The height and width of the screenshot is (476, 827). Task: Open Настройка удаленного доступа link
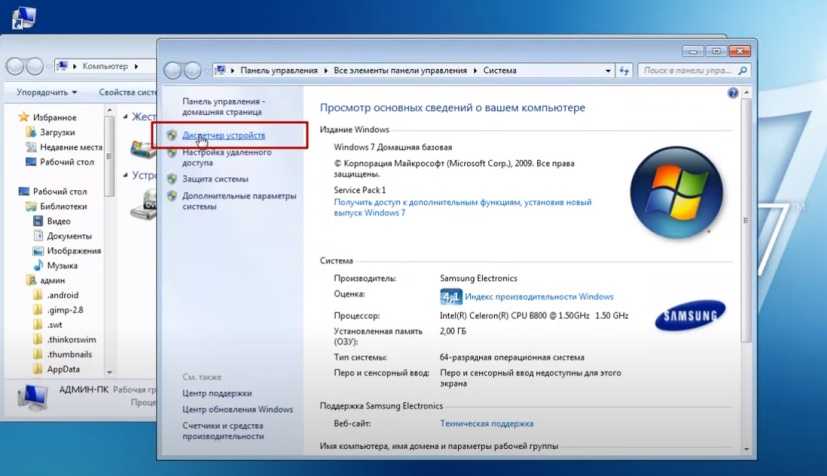pos(227,157)
